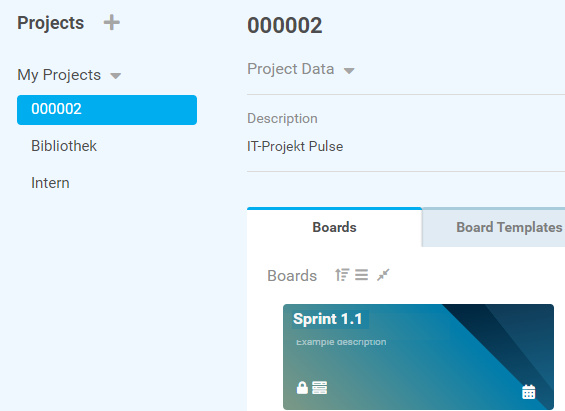Switch to the Board Templates tab
Image resolution: width=565 pixels, height=411 pixels.
[x=493, y=227]
